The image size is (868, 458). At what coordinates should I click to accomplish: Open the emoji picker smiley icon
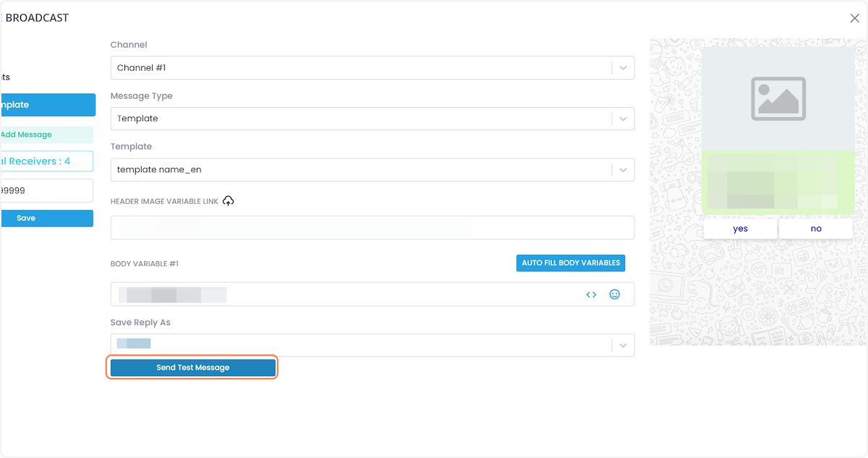(x=615, y=294)
